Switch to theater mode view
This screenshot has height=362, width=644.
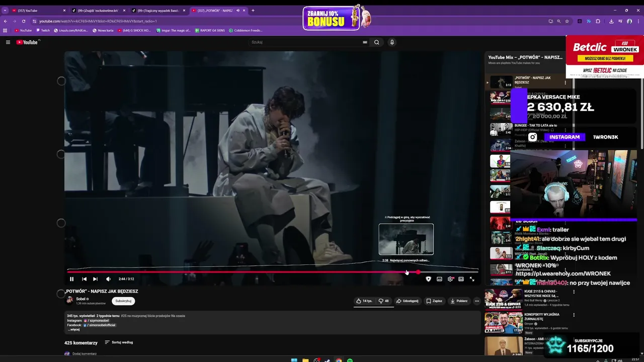[461, 279]
